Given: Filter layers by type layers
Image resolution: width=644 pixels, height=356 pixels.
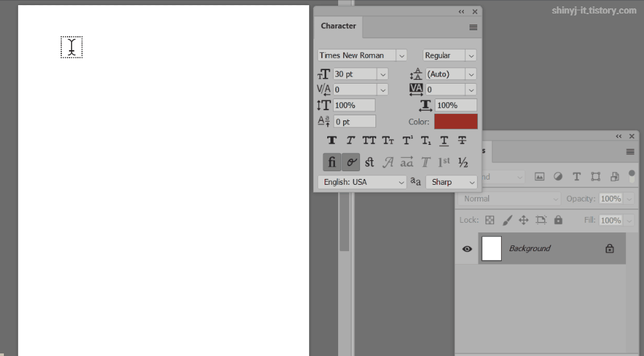Looking at the screenshot, I should pos(576,176).
